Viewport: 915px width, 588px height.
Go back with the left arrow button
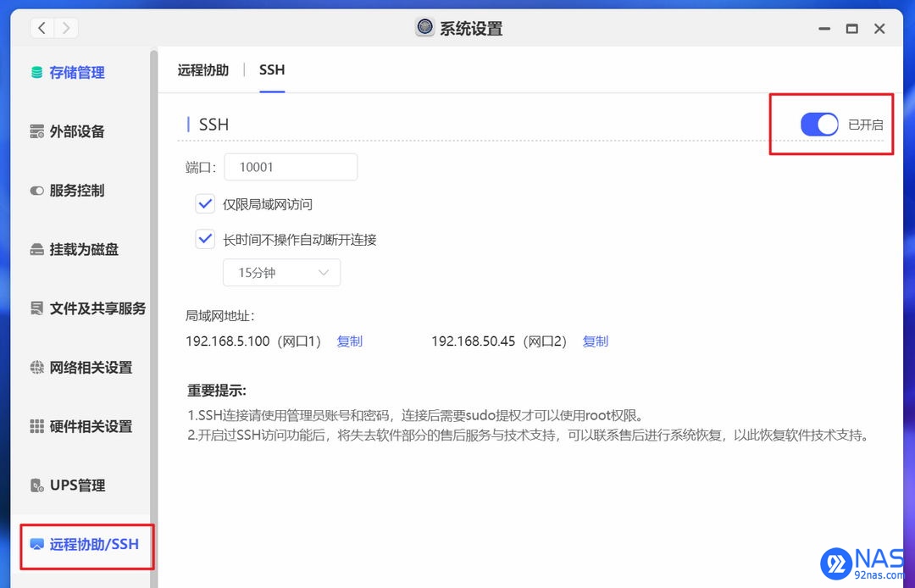(x=42, y=28)
